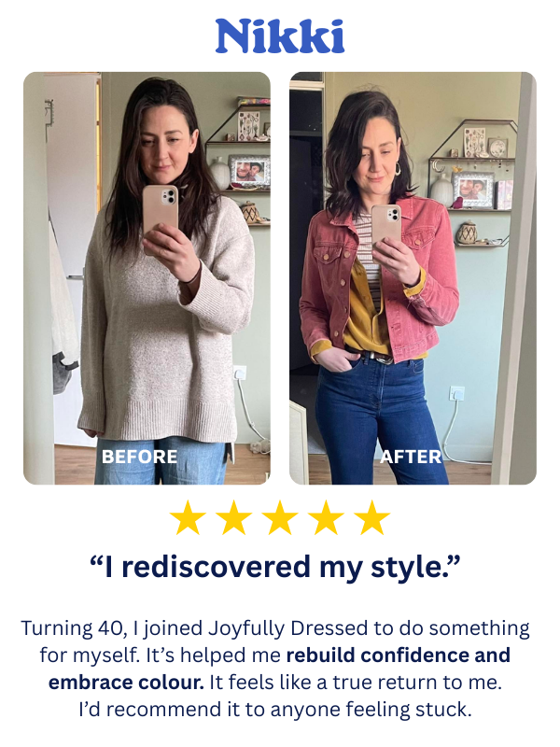Click the fifth yellow rating star
This screenshot has height=747, width=560.
(x=372, y=517)
